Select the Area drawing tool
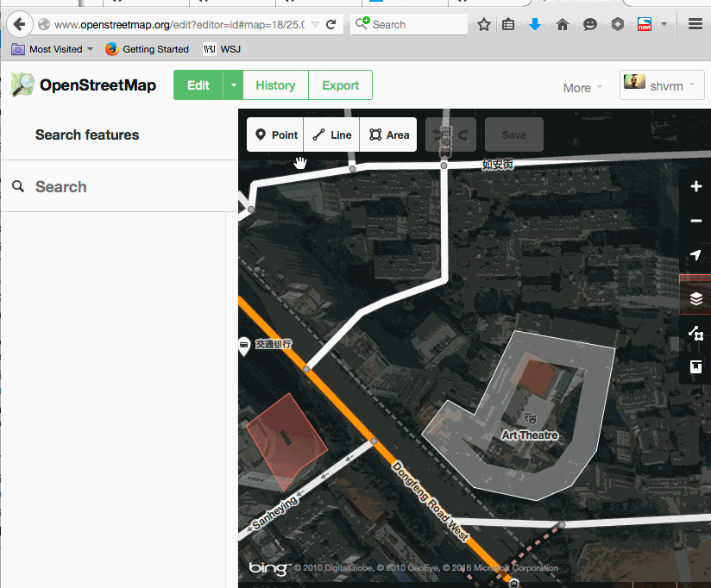The width and height of the screenshot is (711, 588). [x=388, y=134]
